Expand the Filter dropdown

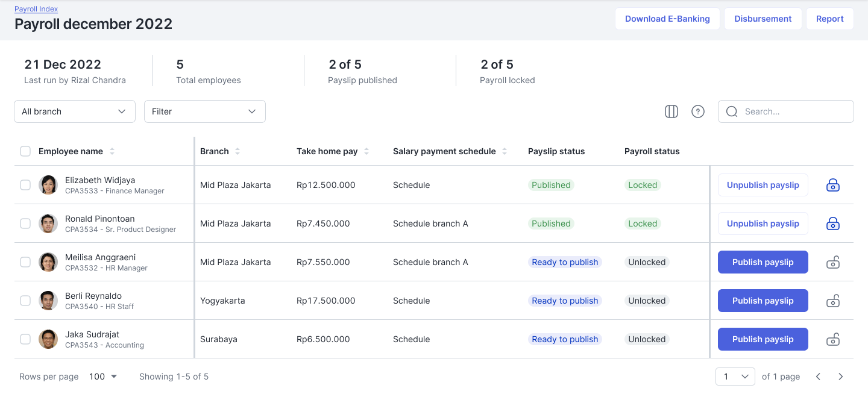(204, 111)
